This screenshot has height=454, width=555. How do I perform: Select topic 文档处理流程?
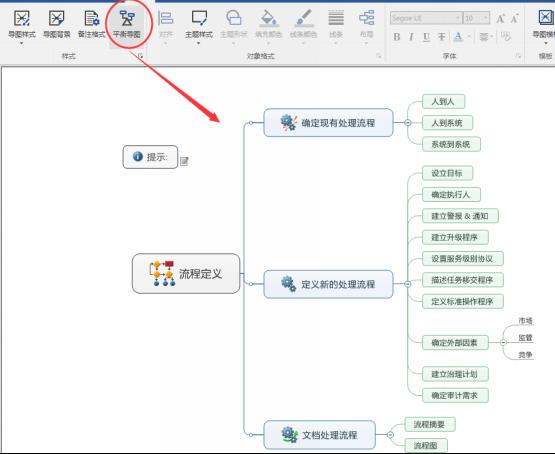(320, 435)
